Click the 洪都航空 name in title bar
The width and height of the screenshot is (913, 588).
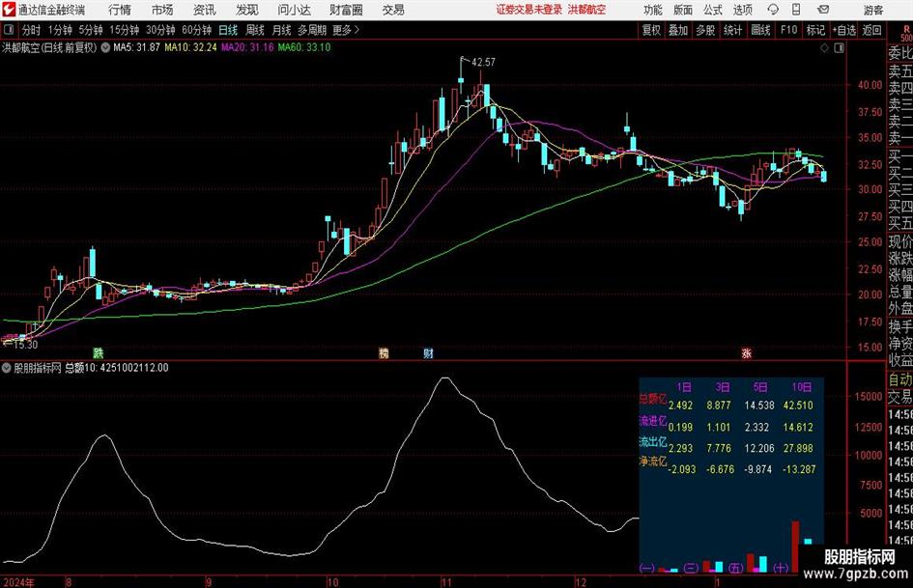tap(586, 10)
